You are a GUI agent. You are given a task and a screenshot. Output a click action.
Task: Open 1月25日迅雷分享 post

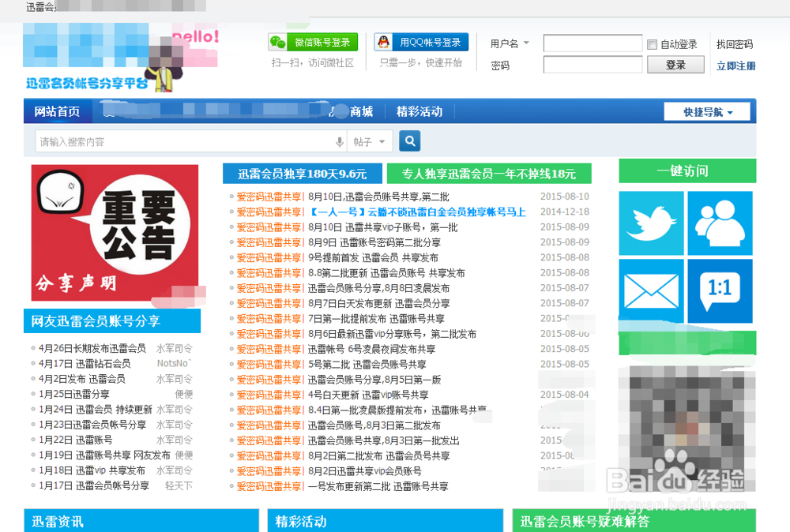pos(74,394)
